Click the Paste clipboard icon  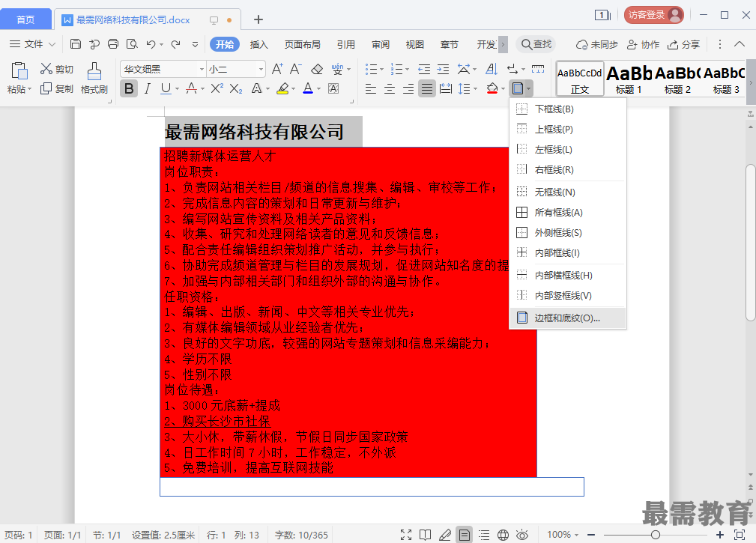click(x=19, y=71)
